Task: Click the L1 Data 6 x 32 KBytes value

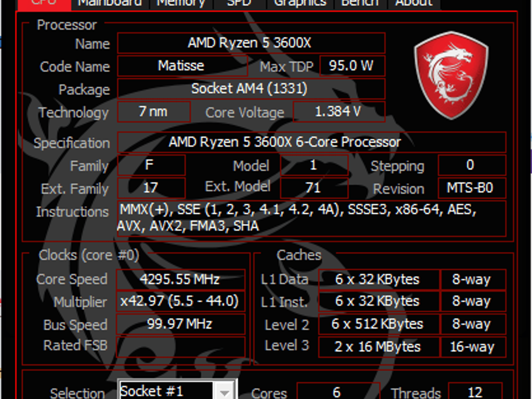Action: click(379, 280)
